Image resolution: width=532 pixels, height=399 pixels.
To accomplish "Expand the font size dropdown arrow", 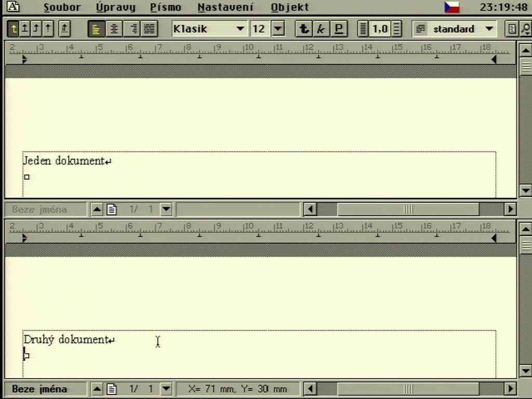I will (x=278, y=29).
